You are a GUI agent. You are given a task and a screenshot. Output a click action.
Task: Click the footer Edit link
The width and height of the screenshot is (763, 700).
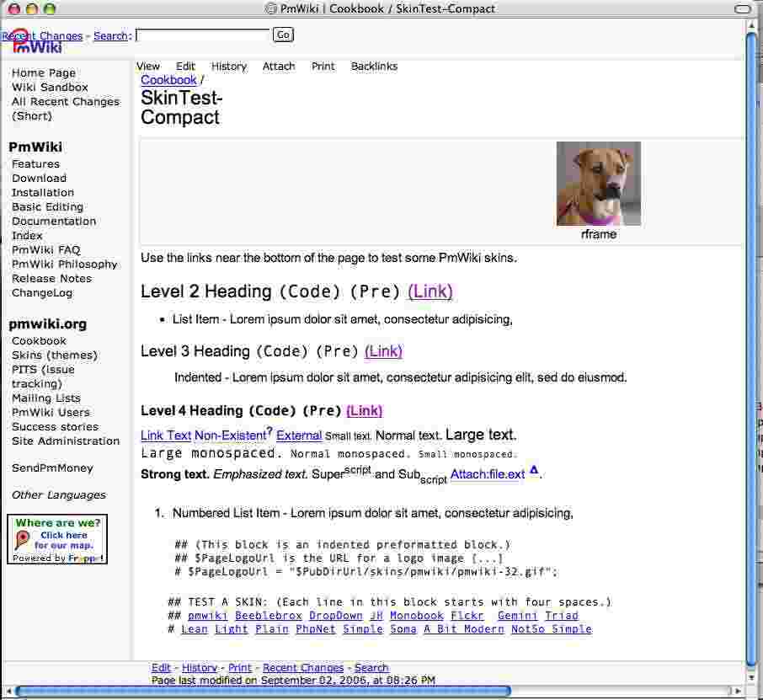161,668
